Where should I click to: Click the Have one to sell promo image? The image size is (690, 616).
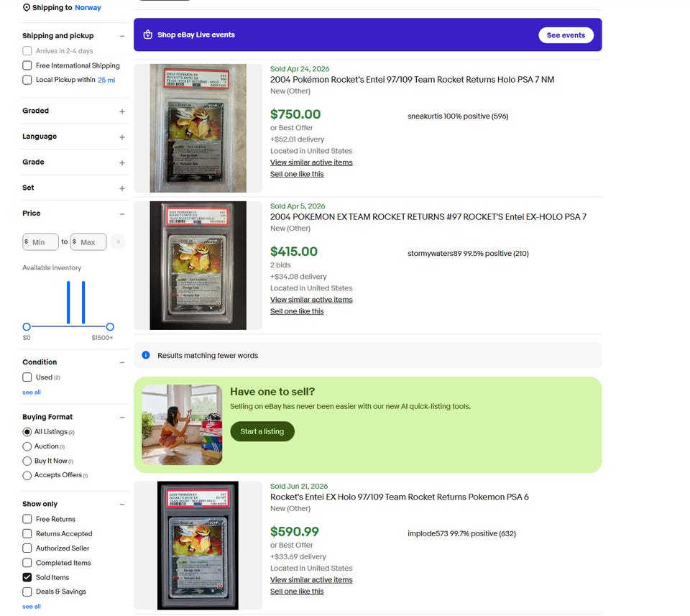[182, 425]
